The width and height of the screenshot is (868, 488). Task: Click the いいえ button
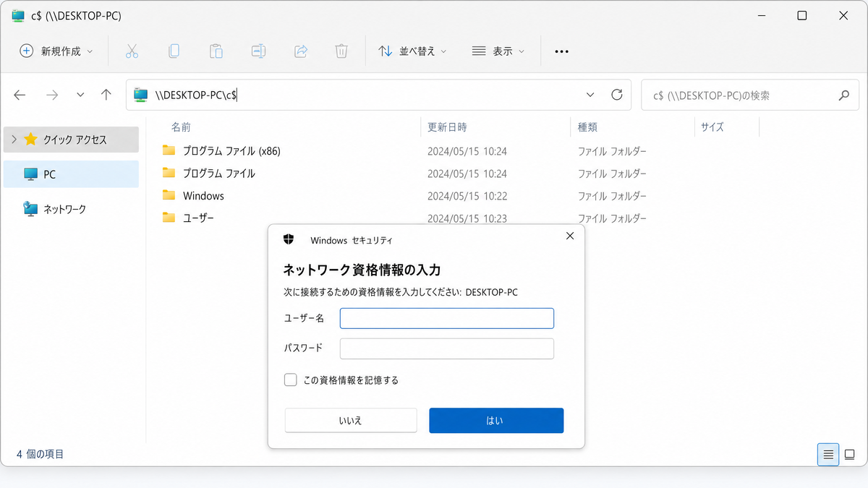pyautogui.click(x=351, y=420)
